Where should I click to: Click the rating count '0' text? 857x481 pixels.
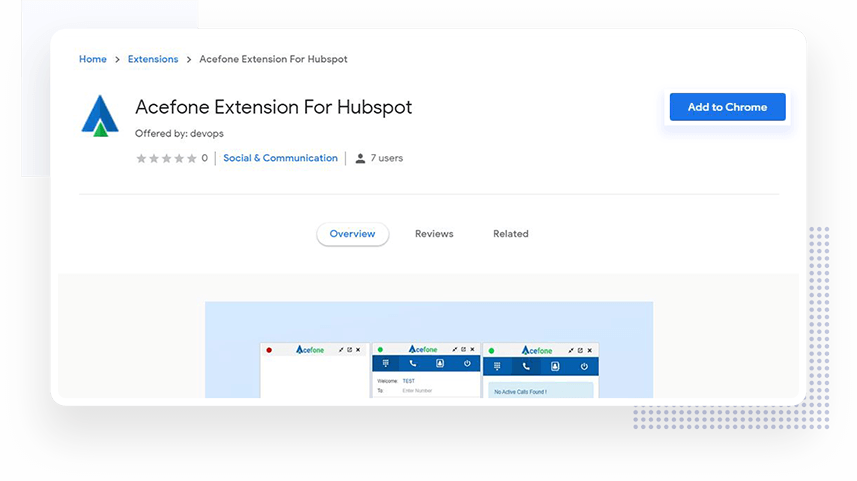pyautogui.click(x=204, y=158)
